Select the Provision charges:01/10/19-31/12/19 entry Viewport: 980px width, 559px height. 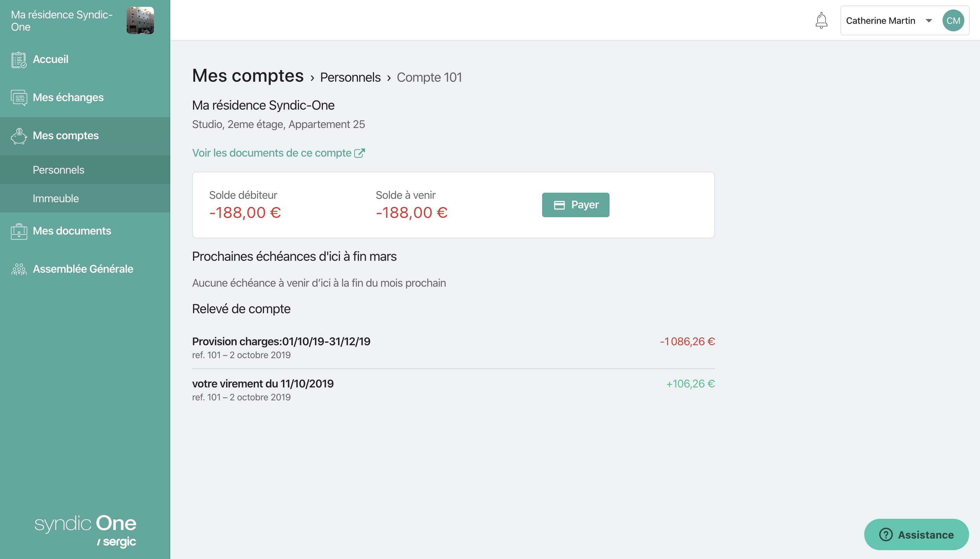tap(453, 348)
